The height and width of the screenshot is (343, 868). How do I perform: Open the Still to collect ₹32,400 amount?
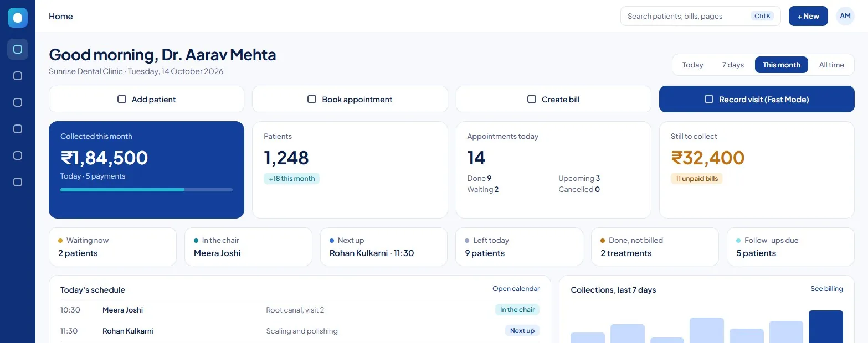click(707, 158)
